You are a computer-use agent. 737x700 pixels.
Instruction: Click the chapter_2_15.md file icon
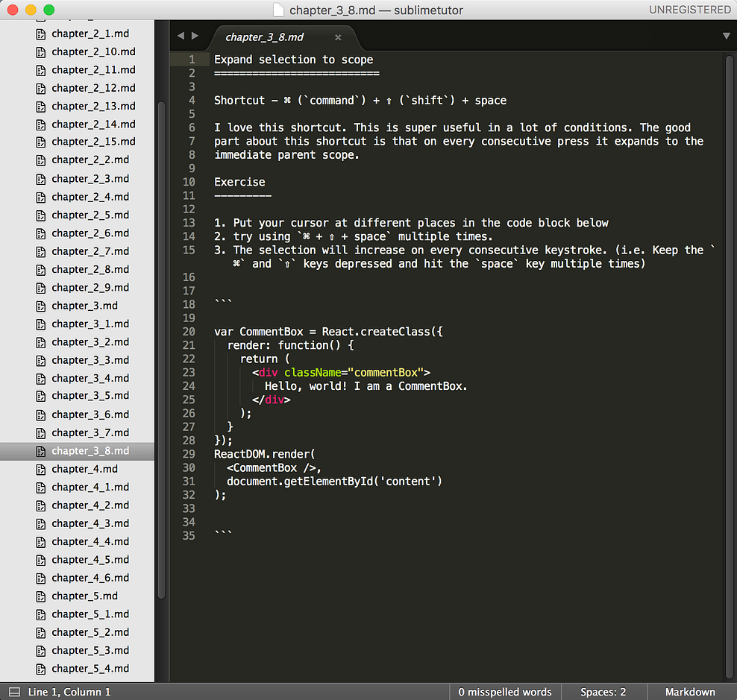pos(40,142)
